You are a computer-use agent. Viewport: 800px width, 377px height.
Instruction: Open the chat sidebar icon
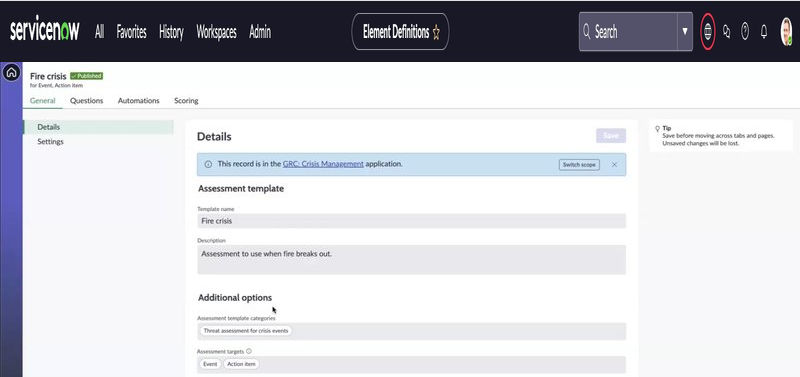click(727, 32)
